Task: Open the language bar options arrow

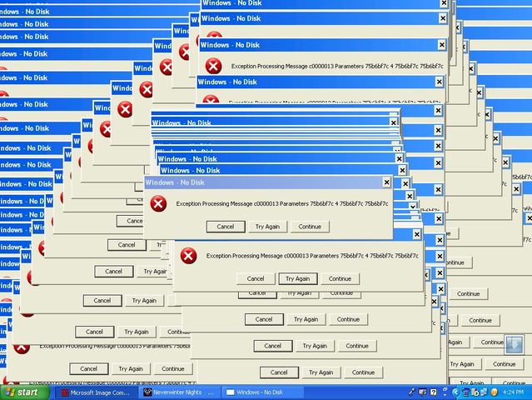Action: point(445,394)
